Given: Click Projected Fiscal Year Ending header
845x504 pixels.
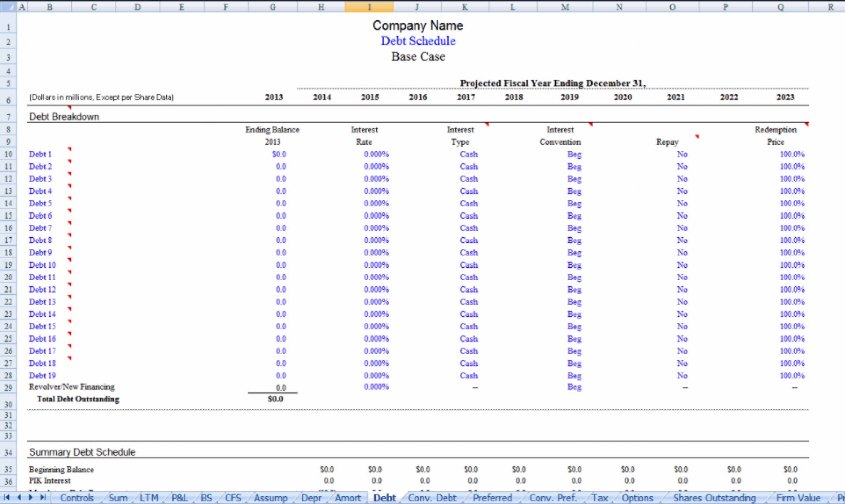Looking at the screenshot, I should (553, 83).
